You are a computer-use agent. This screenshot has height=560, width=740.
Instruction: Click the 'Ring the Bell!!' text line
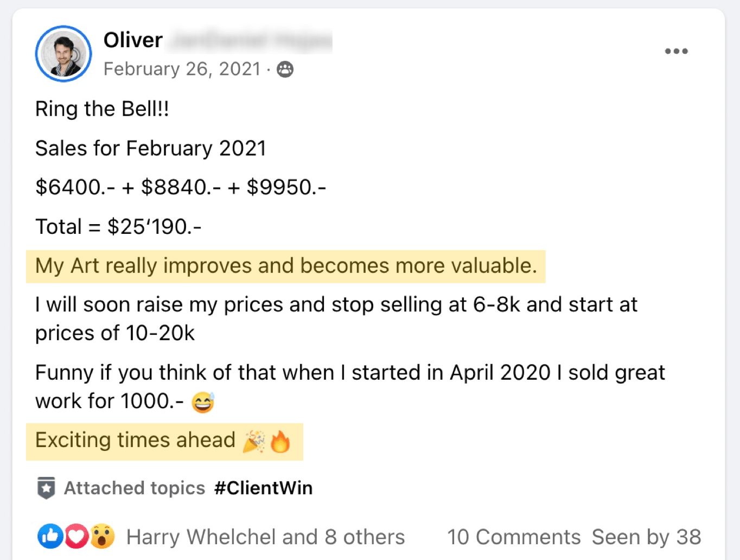coord(102,109)
